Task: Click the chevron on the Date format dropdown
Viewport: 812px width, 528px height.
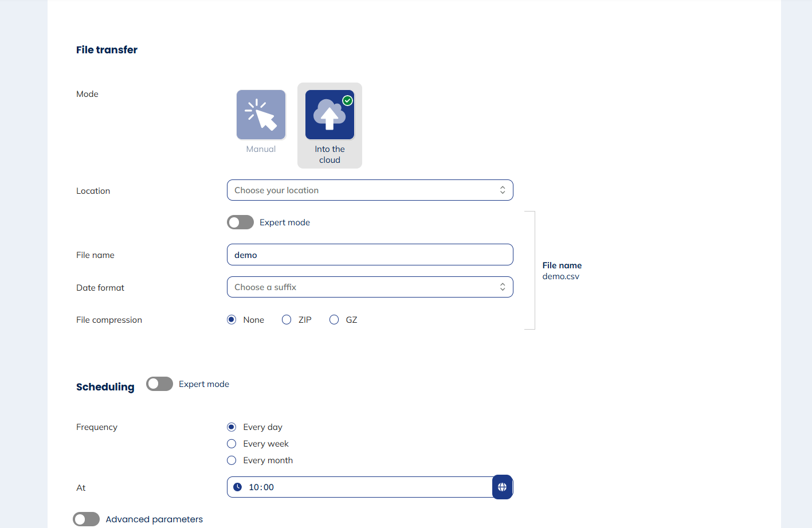Action: [503, 287]
